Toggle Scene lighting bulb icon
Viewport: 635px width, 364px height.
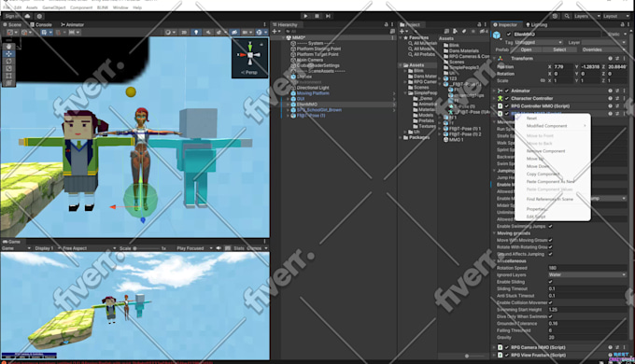[196, 33]
